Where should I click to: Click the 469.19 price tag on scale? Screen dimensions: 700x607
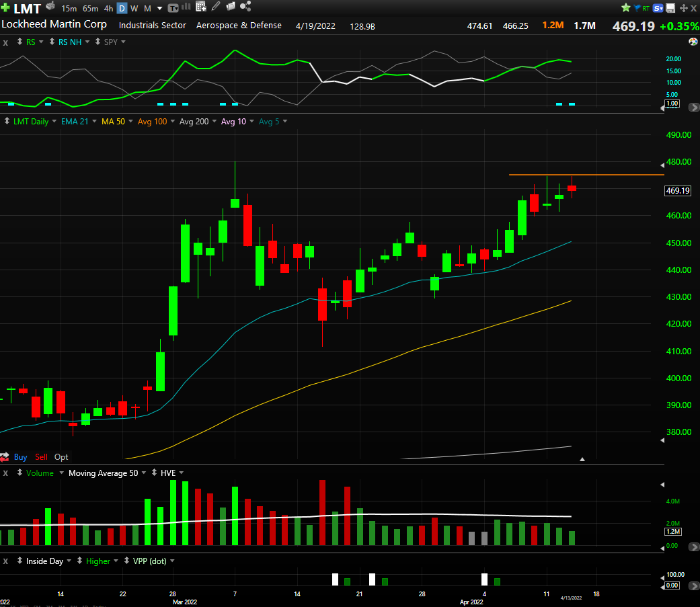(x=678, y=191)
